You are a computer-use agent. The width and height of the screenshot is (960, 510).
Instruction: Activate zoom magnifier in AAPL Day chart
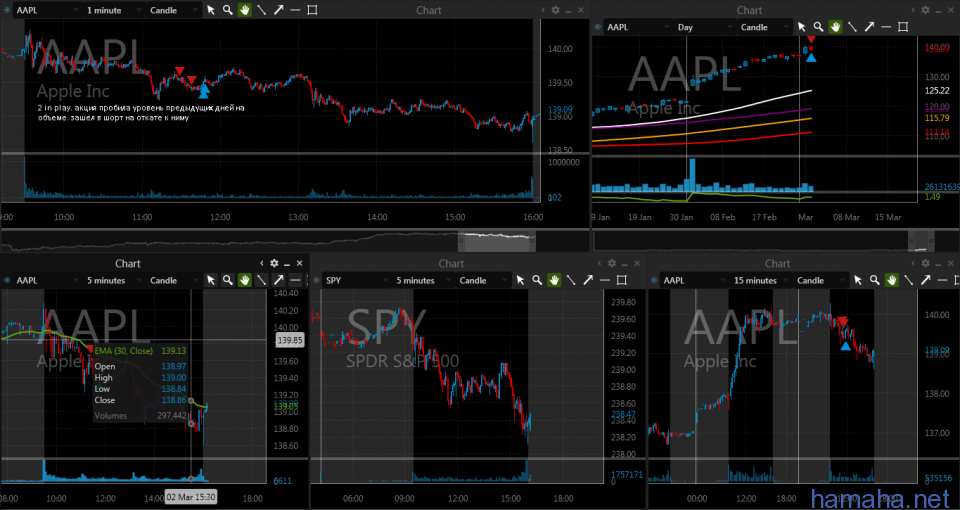pos(819,27)
